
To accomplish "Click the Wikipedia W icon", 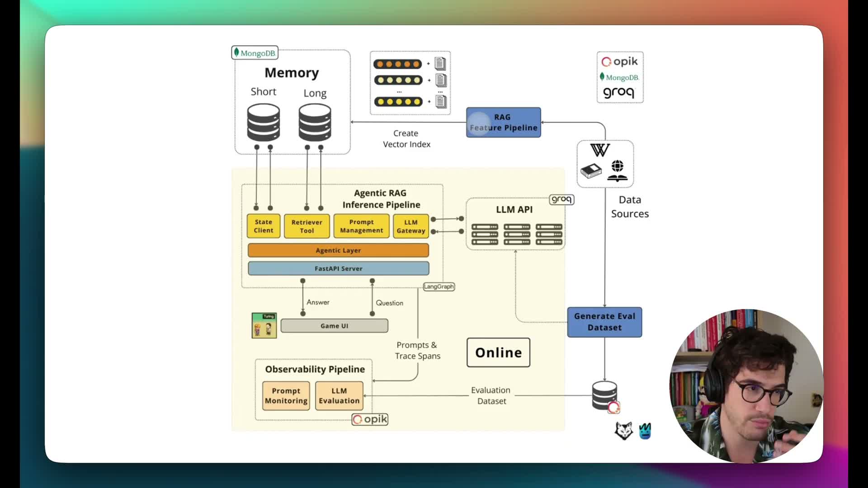I will point(600,150).
